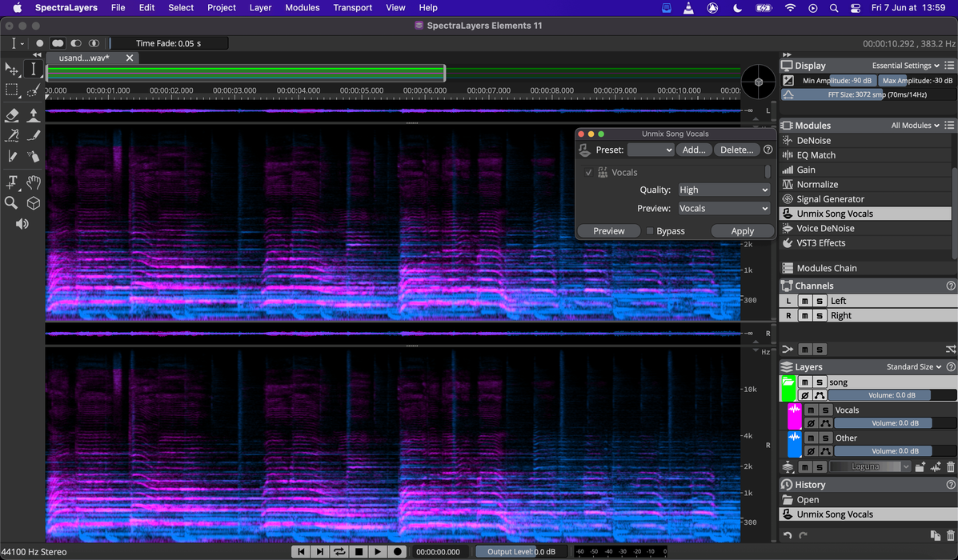Viewport: 958px width, 560px height.
Task: Pick the Hand pan tool
Action: pyautogui.click(x=34, y=182)
